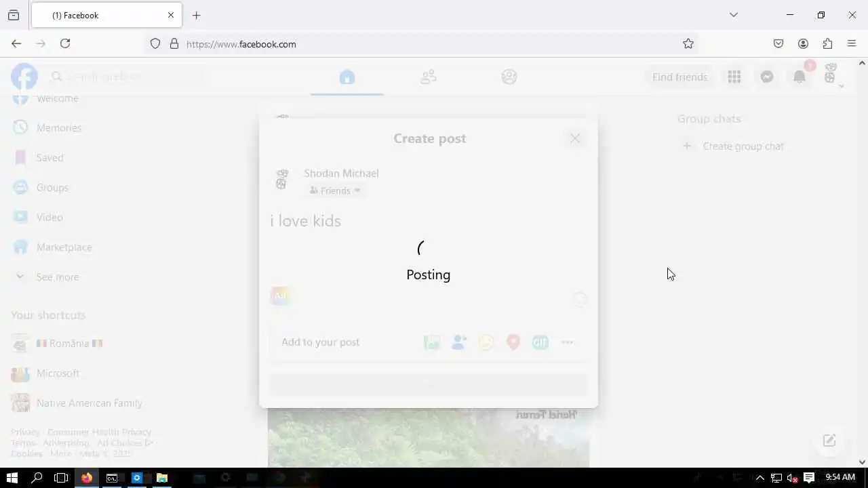Open list all tabs dropdown
The width and height of the screenshot is (868, 488).
click(x=734, y=15)
